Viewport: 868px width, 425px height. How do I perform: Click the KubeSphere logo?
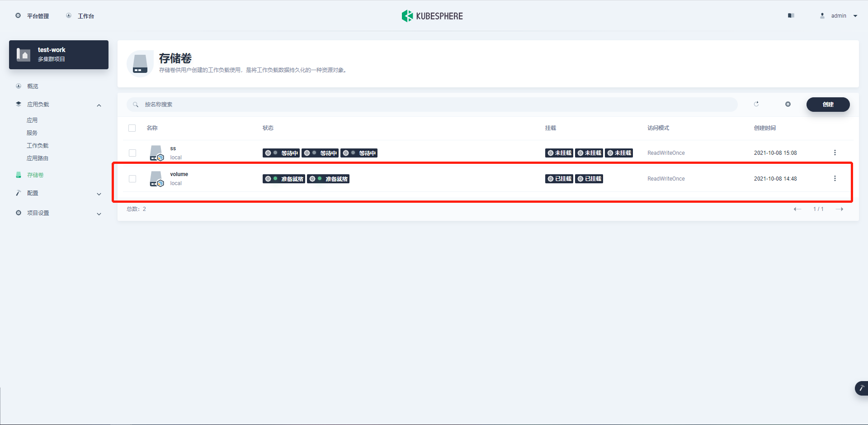432,16
